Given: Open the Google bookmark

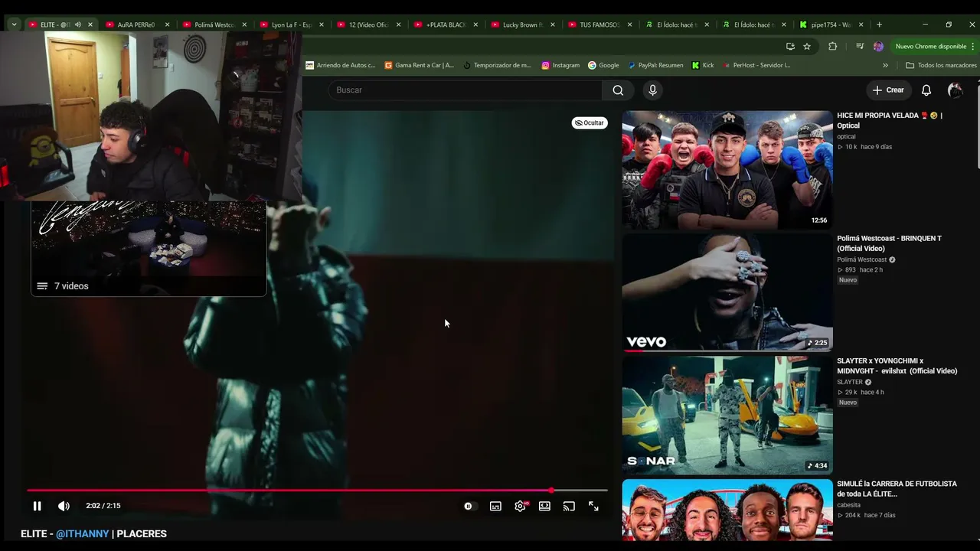Looking at the screenshot, I should tap(603, 65).
